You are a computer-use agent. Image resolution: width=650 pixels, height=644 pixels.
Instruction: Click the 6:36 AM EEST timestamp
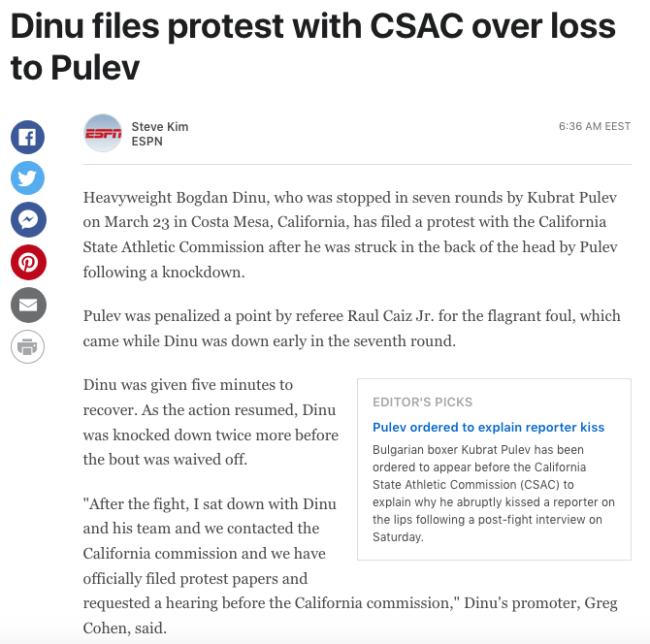(594, 127)
